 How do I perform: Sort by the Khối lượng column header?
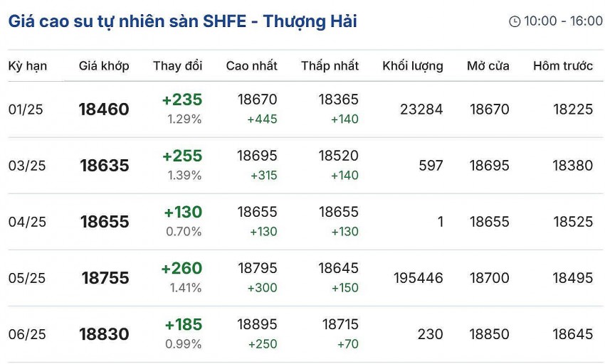[x=412, y=66]
